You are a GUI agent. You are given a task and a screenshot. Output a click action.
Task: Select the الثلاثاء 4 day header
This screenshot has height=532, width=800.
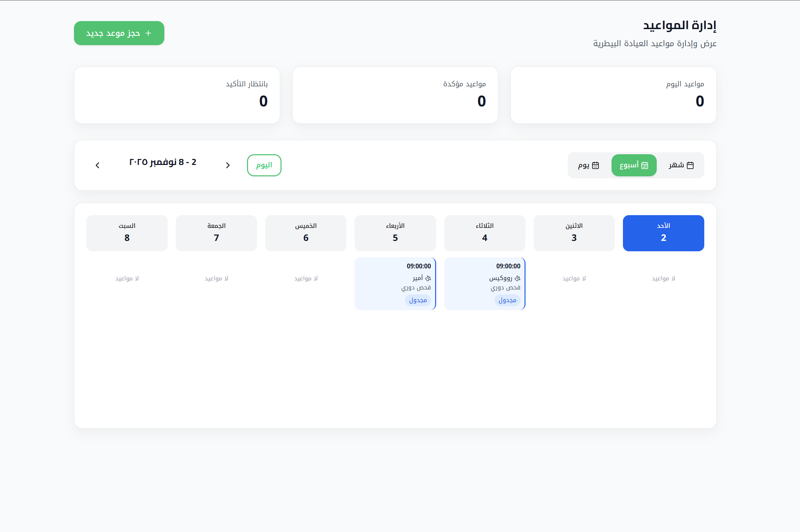[484, 233]
